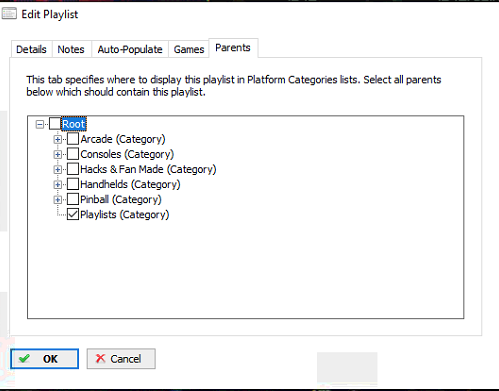Expand the Handhelds category node
Image resolution: width=499 pixels, height=391 pixels.
pos(58,184)
